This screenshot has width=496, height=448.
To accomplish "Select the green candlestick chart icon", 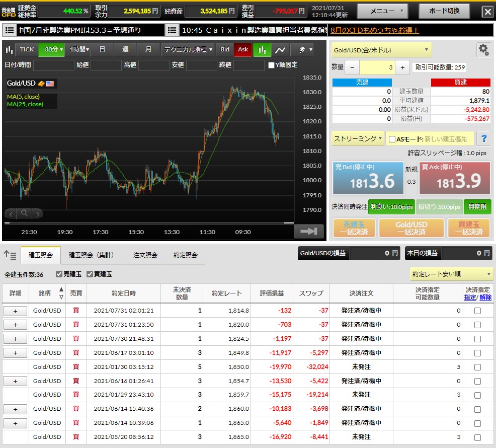I will pos(262,50).
